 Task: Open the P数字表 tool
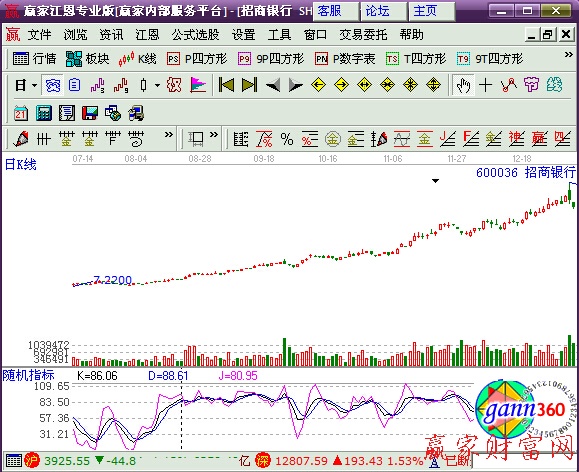point(345,59)
